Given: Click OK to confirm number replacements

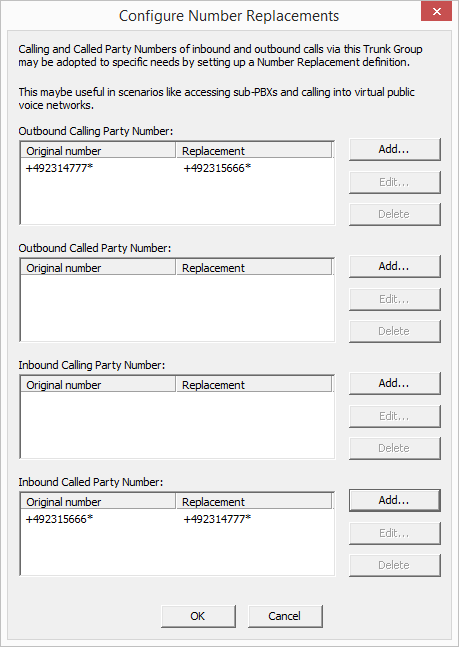Looking at the screenshot, I should pyautogui.click(x=198, y=616).
